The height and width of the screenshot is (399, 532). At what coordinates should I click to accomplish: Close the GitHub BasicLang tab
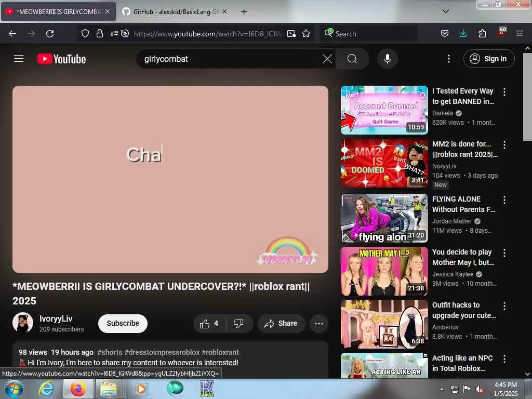224,11
